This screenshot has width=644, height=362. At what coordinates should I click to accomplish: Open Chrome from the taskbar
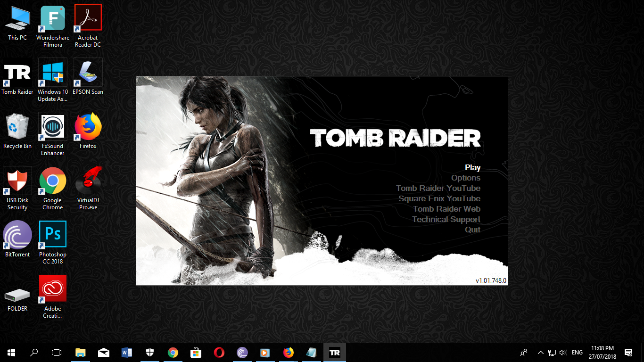pos(173,353)
